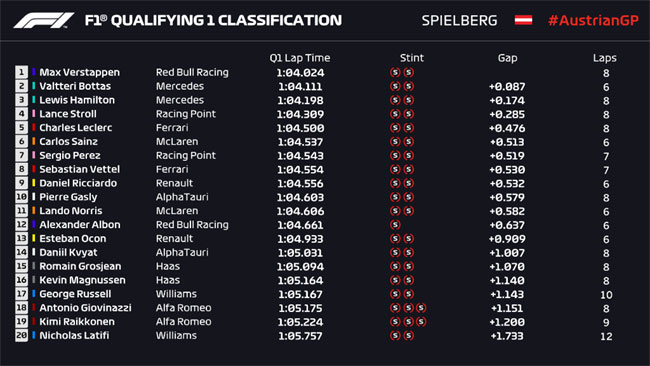Click Lance Stroll's pink team color bar

tap(34, 114)
